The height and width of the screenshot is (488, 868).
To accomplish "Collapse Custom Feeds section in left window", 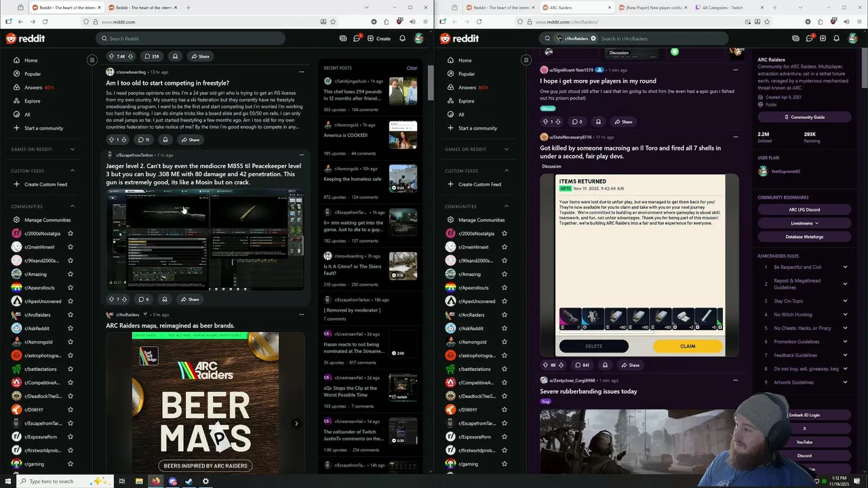I will 73,171.
